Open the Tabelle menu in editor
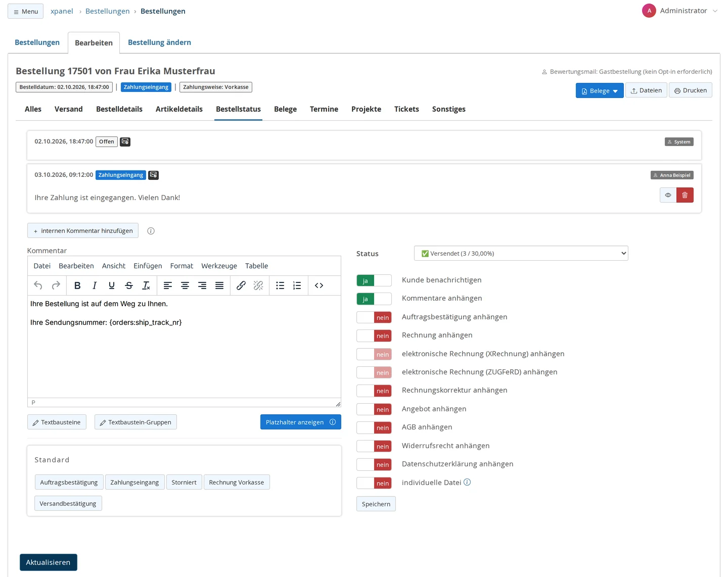The width and height of the screenshot is (728, 577). 257,266
